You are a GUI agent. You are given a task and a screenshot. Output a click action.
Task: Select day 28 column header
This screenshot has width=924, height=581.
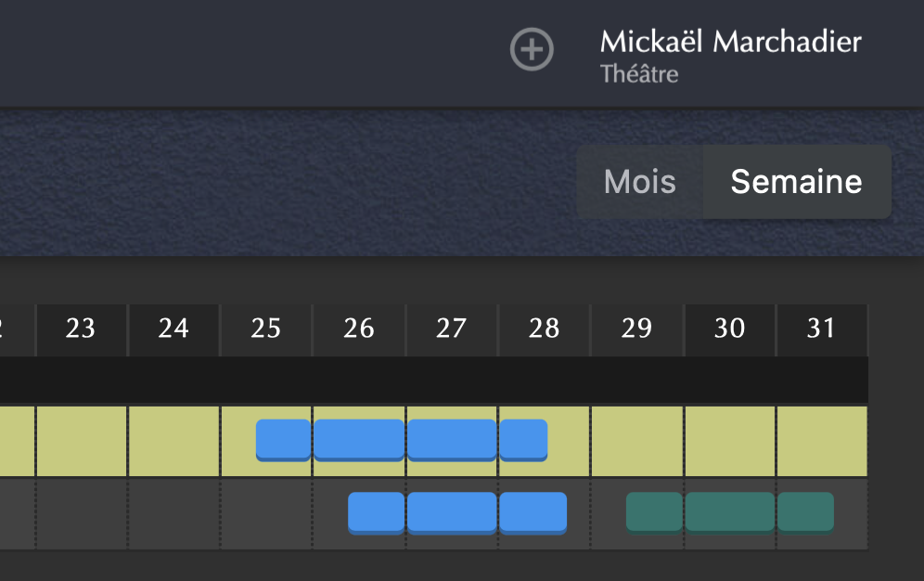545,329
